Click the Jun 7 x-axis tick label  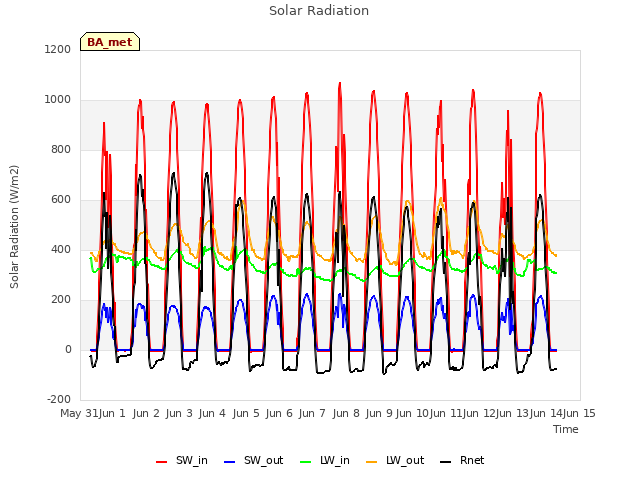tap(312, 413)
